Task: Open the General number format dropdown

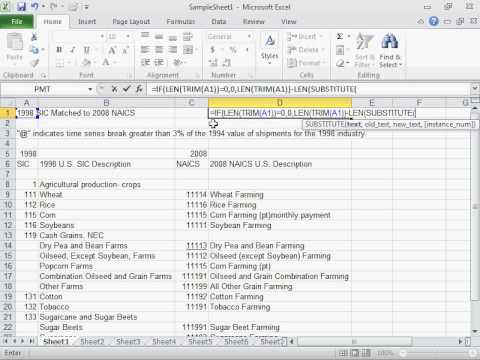Action: point(249,36)
